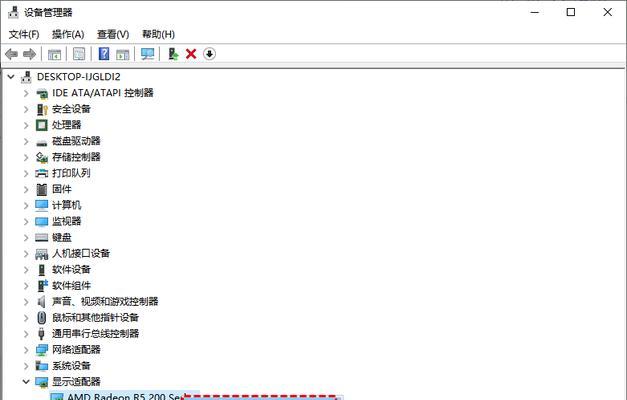Image resolution: width=627 pixels, height=400 pixels.
Task: Select the DESKTOP-IJGLDI2 label
Action: (x=78, y=77)
